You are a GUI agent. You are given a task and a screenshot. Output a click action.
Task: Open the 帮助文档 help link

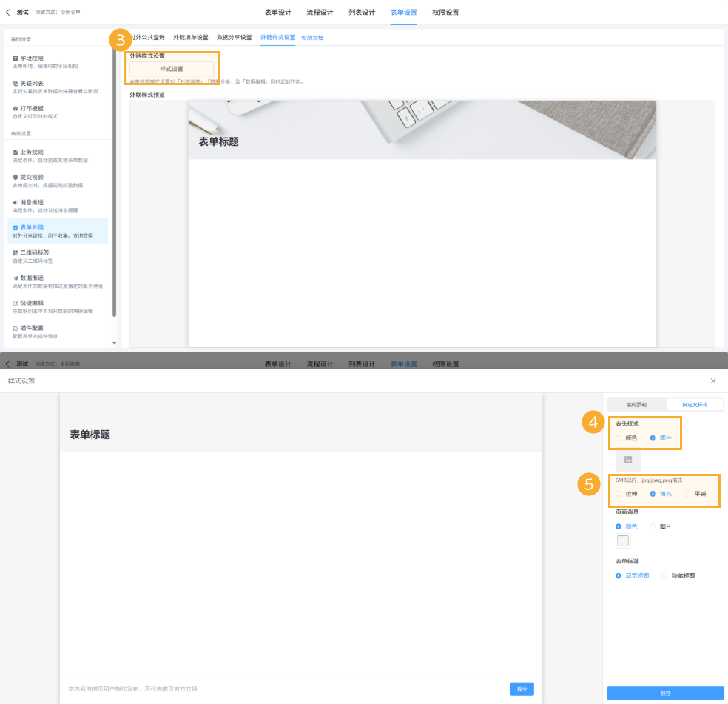[x=312, y=38]
